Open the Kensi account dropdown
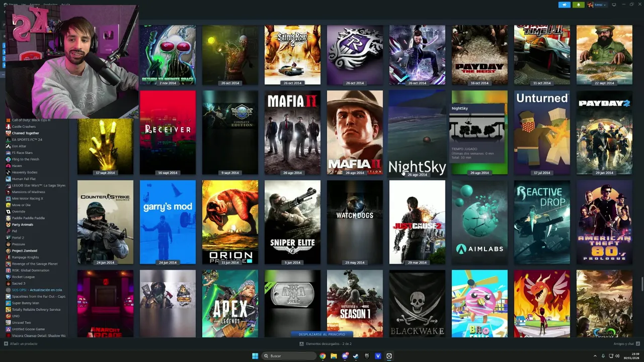644x362 pixels. pyautogui.click(x=597, y=5)
